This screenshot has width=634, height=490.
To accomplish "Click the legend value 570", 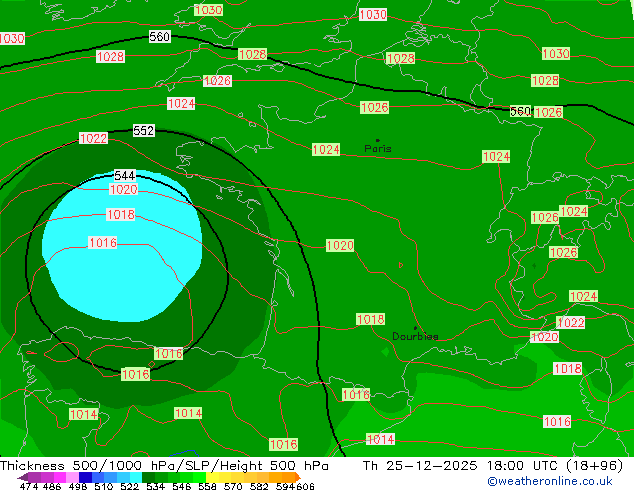I will tap(233, 486).
